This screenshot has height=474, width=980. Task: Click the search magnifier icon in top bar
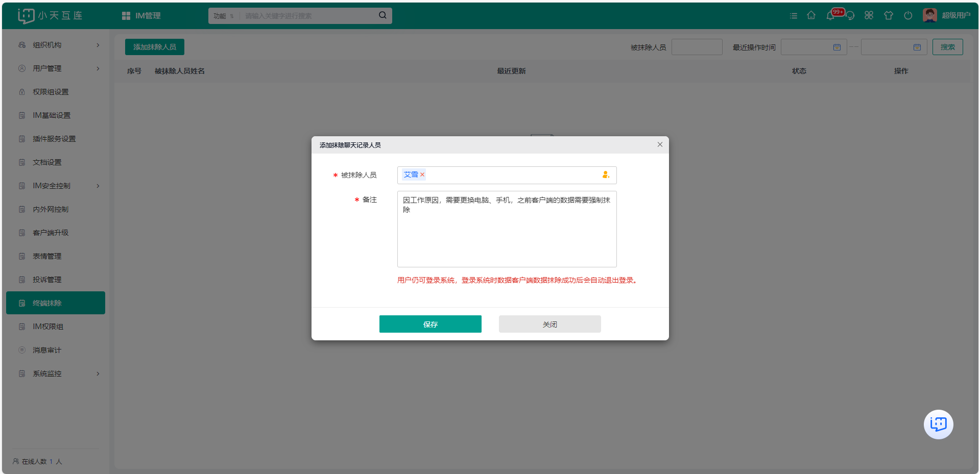point(383,15)
